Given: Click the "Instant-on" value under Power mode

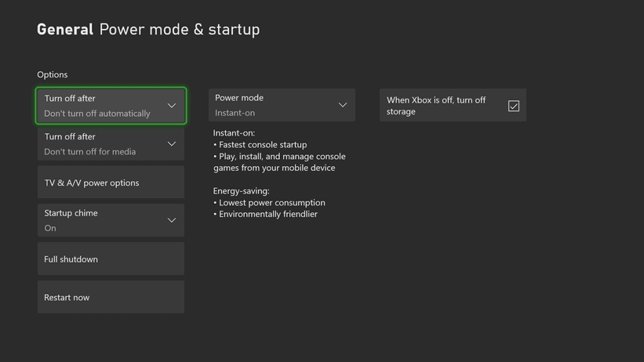Looking at the screenshot, I should pyautogui.click(x=235, y=113).
